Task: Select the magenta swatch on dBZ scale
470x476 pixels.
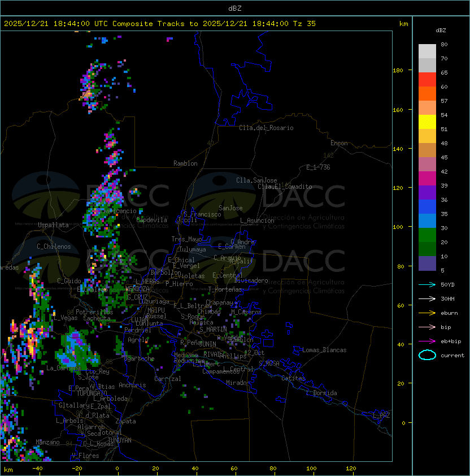Action: 427,179
